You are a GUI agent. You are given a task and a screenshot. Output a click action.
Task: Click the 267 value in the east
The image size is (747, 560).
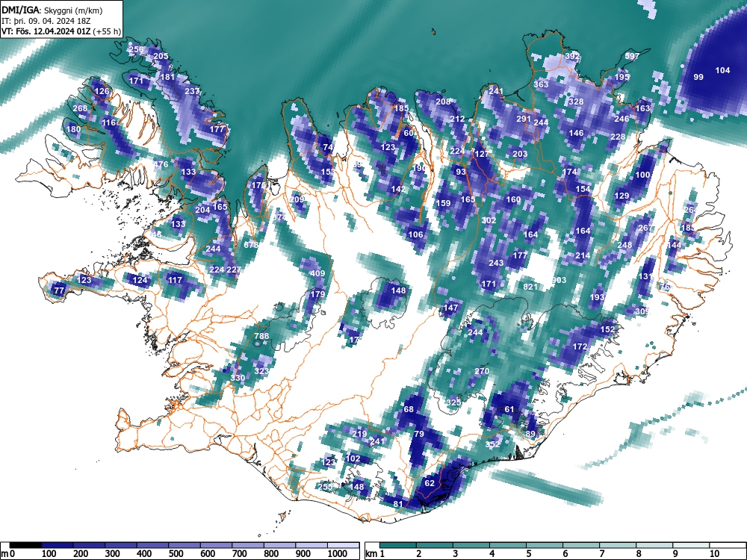(645, 228)
